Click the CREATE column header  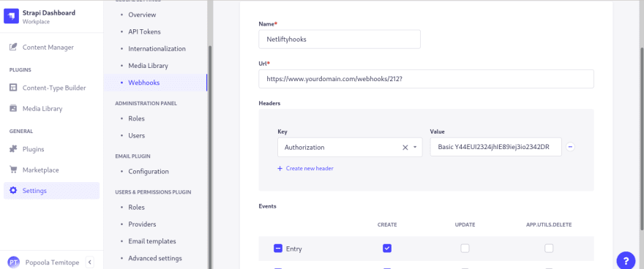coord(387,224)
